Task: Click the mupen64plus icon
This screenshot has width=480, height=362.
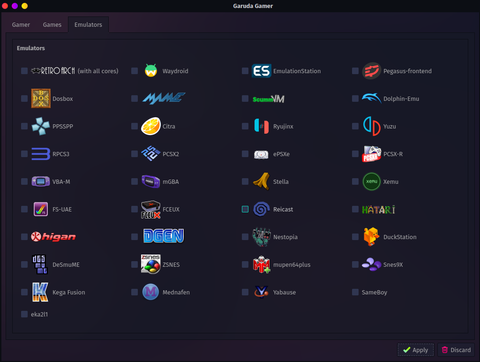Action: [x=261, y=264]
